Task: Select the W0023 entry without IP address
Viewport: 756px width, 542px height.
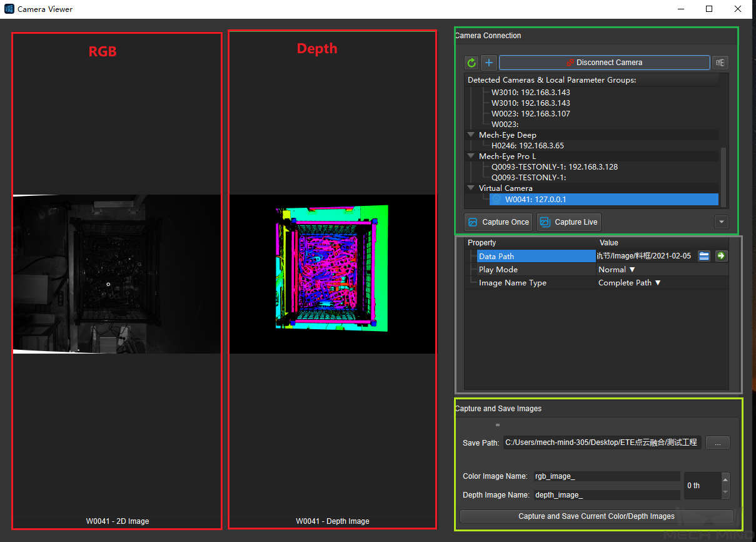Action: pyautogui.click(x=505, y=125)
